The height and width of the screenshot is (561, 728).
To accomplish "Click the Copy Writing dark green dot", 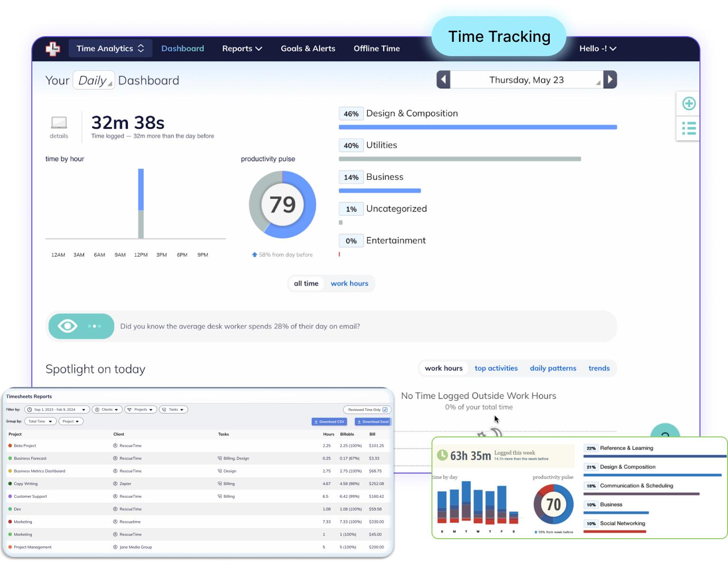I will [x=10, y=484].
